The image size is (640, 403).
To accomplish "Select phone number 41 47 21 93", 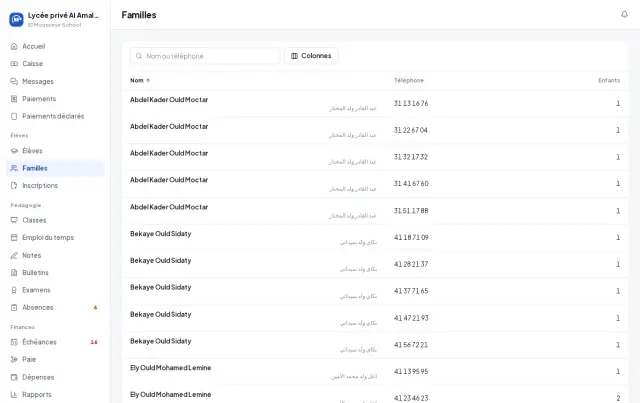I will (411, 318).
